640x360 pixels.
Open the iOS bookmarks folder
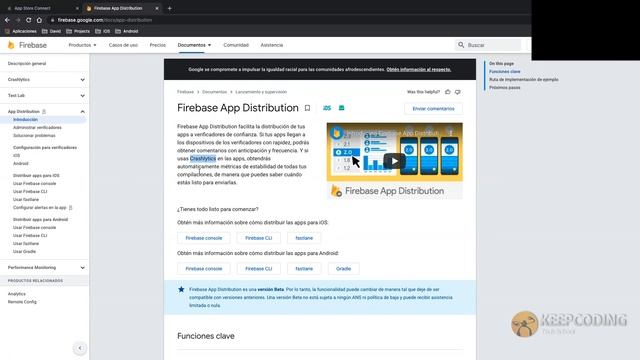pos(103,31)
